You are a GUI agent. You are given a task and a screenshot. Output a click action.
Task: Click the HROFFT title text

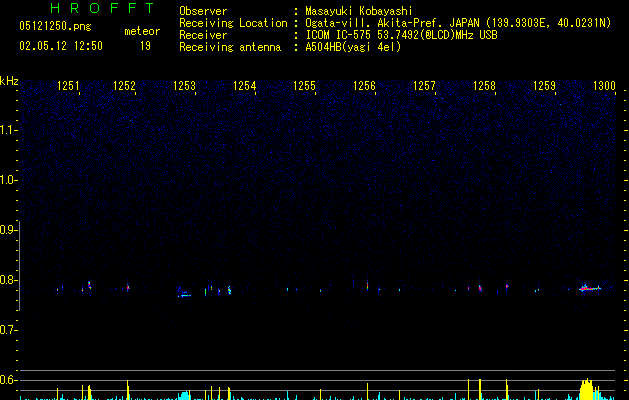(103, 8)
